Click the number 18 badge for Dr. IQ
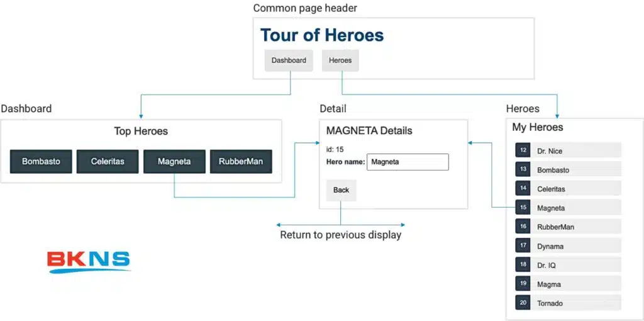The image size is (644, 321). click(523, 265)
